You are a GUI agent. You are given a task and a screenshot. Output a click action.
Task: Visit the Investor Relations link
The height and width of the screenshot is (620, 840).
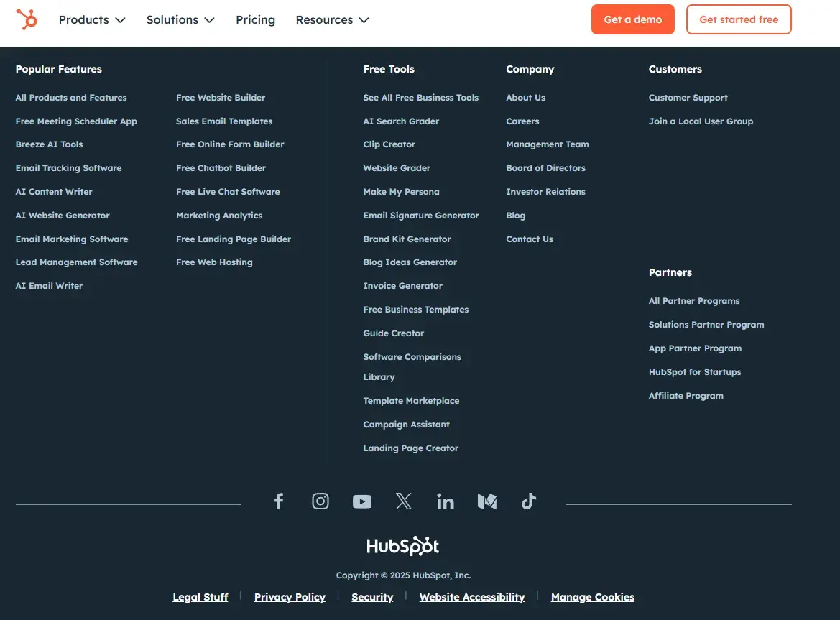tap(545, 192)
